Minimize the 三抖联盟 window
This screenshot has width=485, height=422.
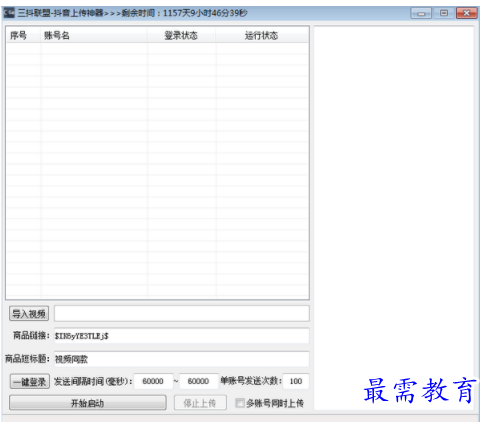(421, 13)
